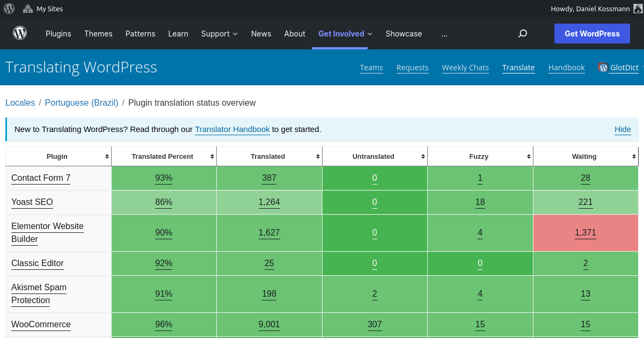Click Contact Form 7's 387 translated strings
This screenshot has width=644, height=338.
[269, 178]
